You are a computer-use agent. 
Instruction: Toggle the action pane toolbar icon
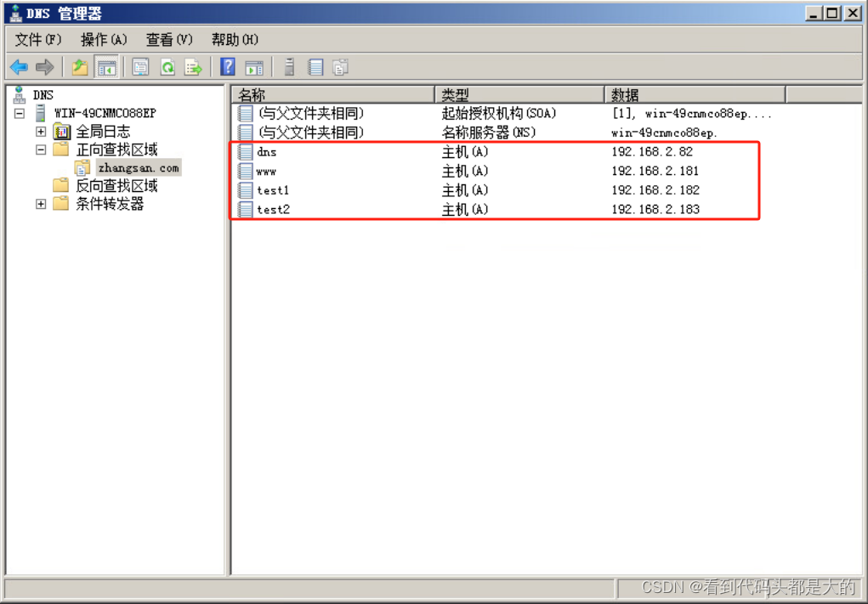point(254,67)
